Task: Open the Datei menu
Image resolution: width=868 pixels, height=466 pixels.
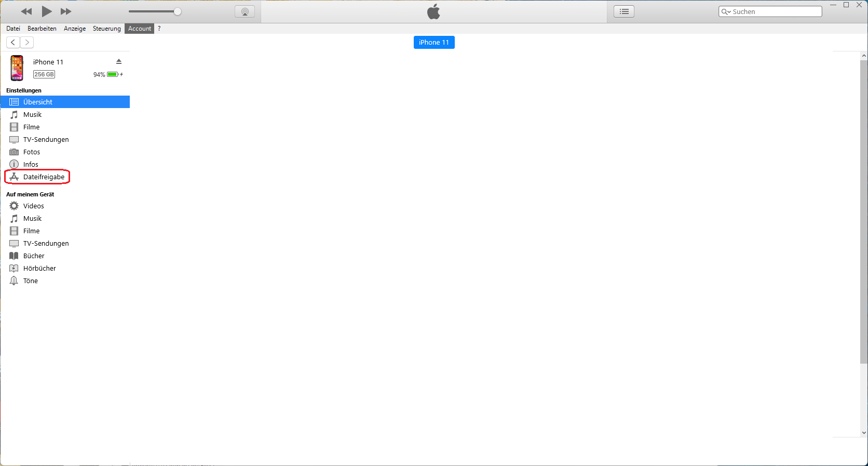Action: click(13, 29)
